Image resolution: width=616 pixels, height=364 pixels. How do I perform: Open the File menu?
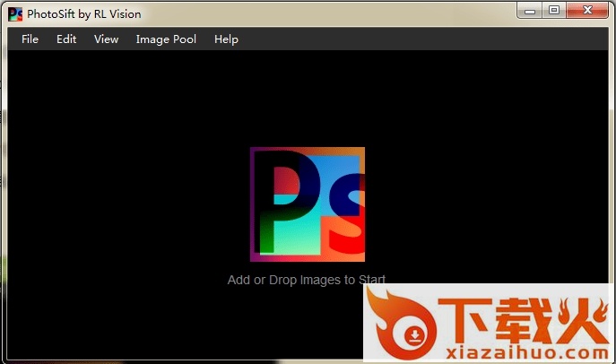coord(30,39)
